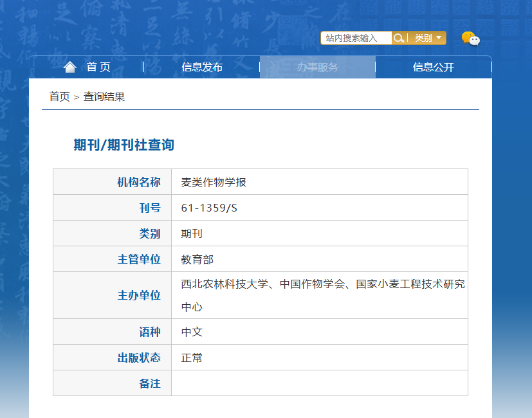532x418 pixels.
Task: Select the sponsor text 西北农林科技大学
Action: (x=225, y=284)
